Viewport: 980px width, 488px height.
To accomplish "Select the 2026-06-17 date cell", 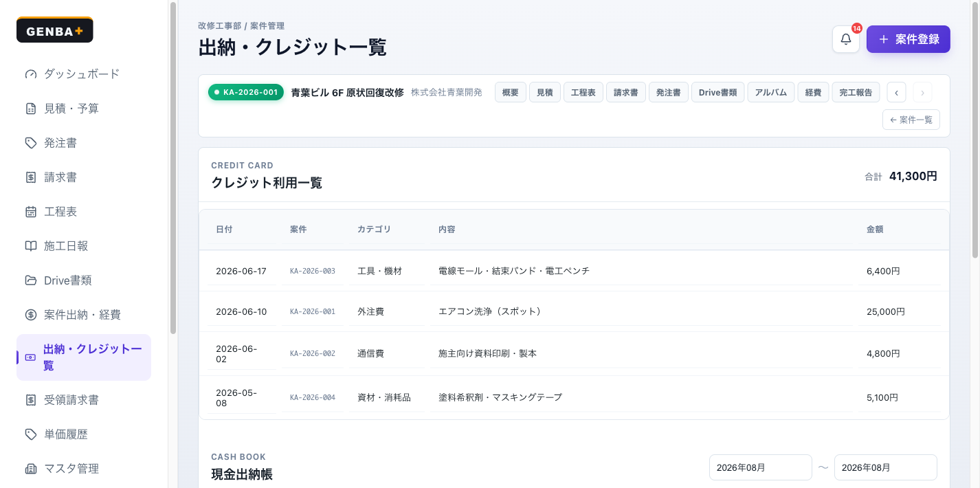I will coord(241,271).
